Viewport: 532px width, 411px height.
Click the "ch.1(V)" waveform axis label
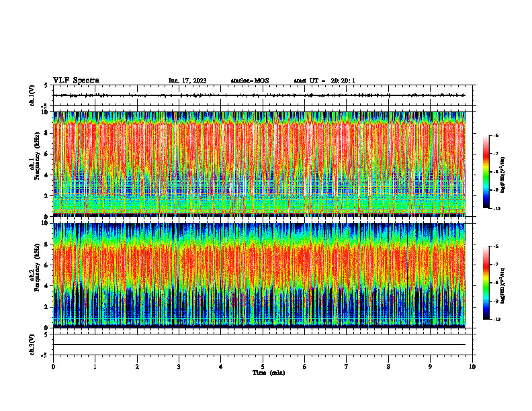[x=32, y=95]
